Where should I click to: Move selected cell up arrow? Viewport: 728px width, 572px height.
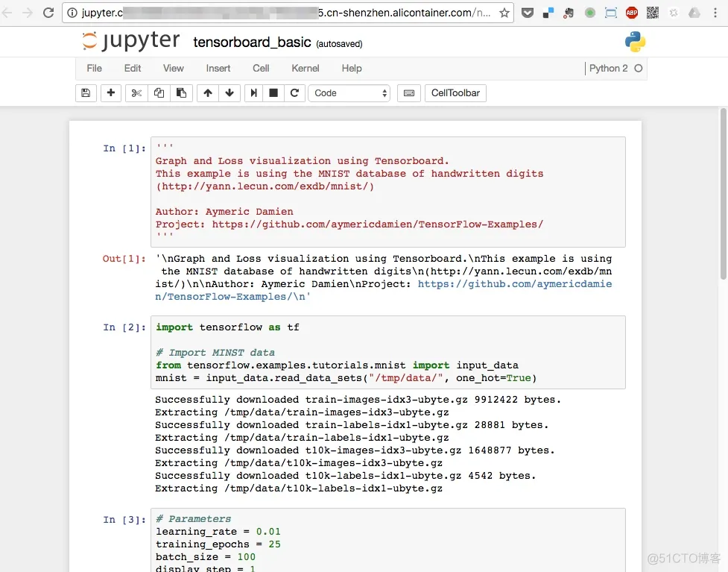208,93
